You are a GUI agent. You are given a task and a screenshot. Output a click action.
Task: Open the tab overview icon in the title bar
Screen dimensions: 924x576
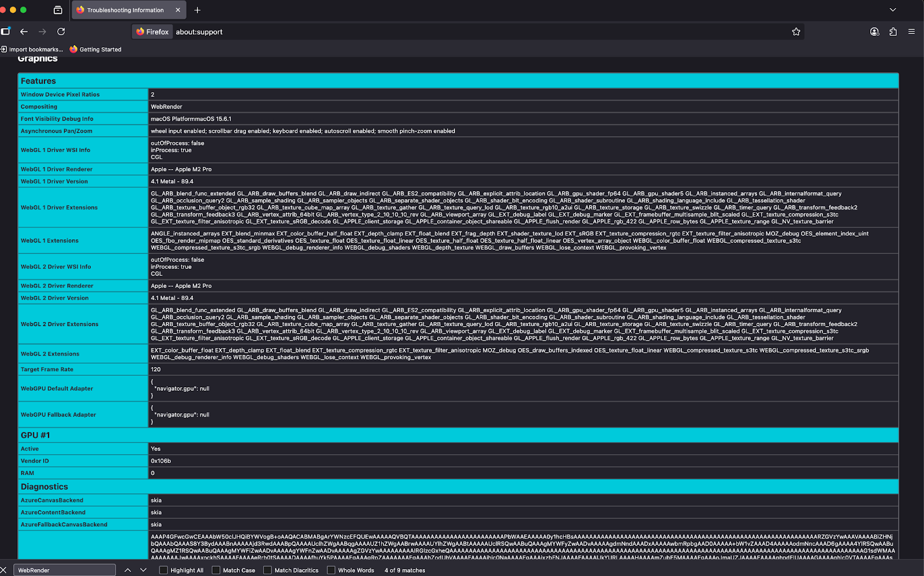pos(58,10)
